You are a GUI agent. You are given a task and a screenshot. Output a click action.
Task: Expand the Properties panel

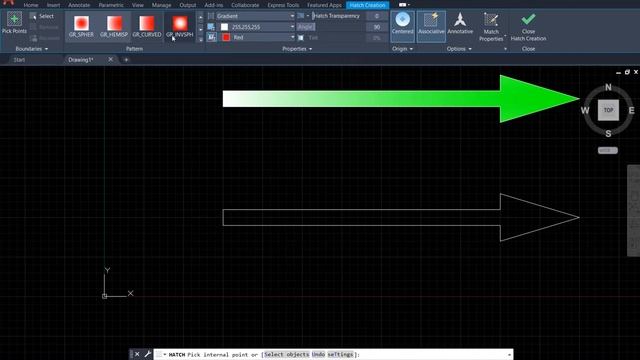(297, 49)
